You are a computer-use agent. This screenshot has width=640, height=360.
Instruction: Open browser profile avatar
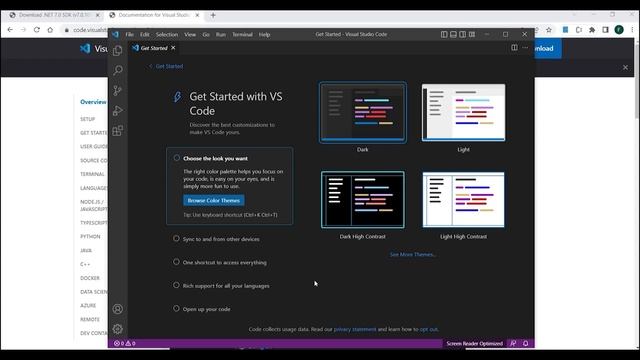(619, 30)
